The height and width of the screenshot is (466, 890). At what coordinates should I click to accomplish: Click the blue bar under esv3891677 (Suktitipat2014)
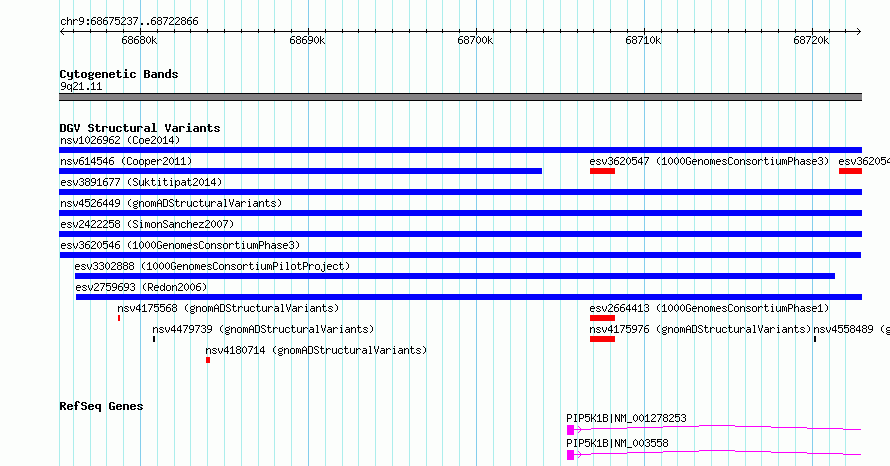click(x=460, y=192)
